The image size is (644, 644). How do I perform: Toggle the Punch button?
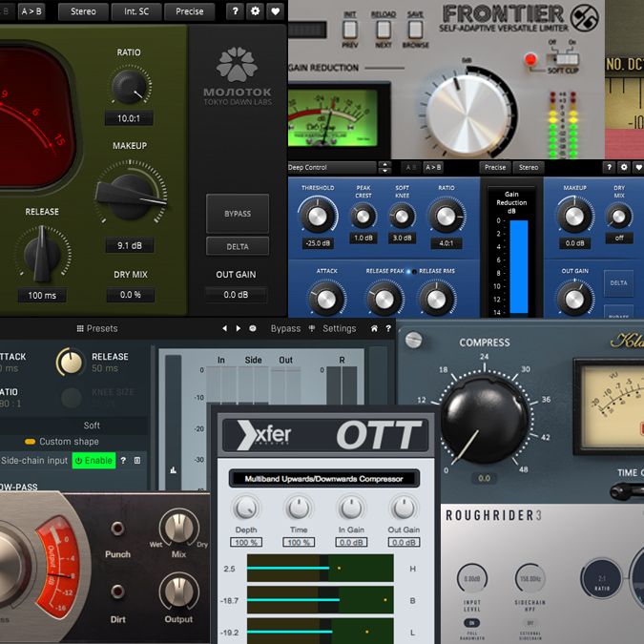point(117,529)
